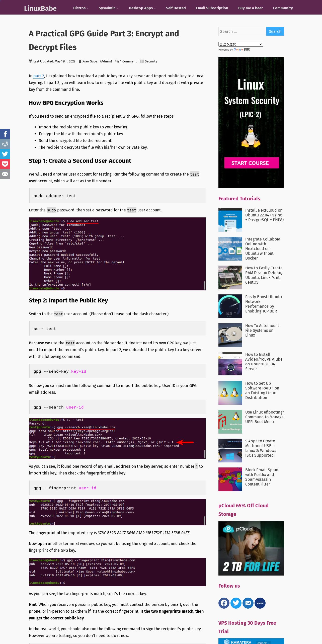Open the Self Hosted menu item
Viewport: 322px width, 644px height.
176,8
